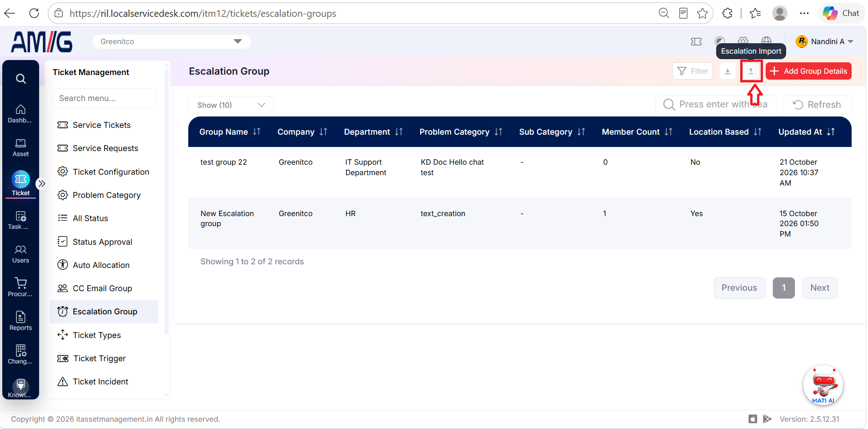Select Ticket Types in Ticket Management

coord(97,335)
